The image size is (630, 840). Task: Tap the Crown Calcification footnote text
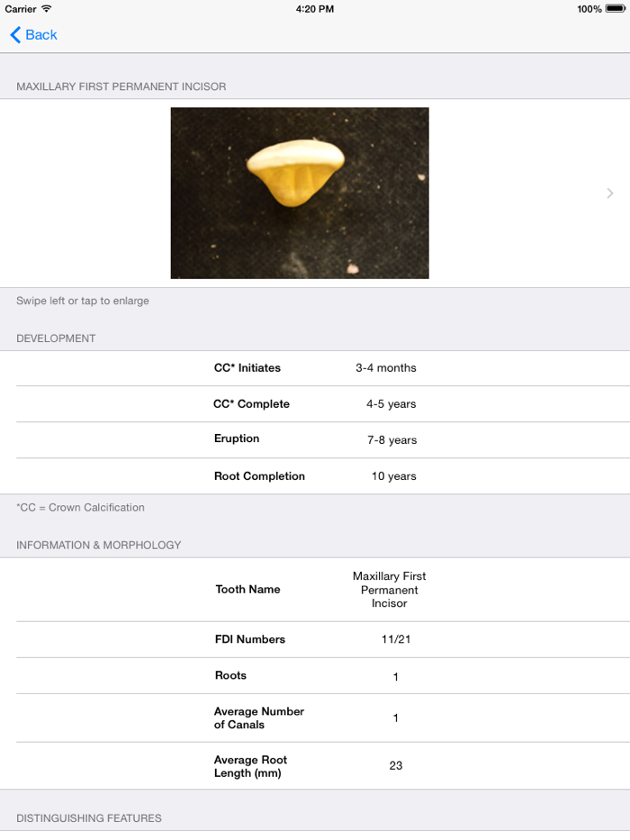(x=77, y=507)
